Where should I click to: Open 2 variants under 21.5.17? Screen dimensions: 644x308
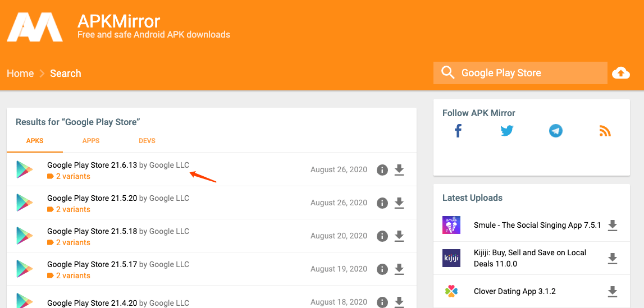click(68, 275)
